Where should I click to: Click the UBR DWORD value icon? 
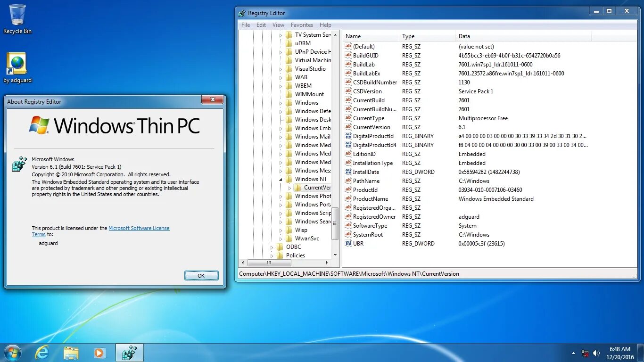click(x=348, y=243)
